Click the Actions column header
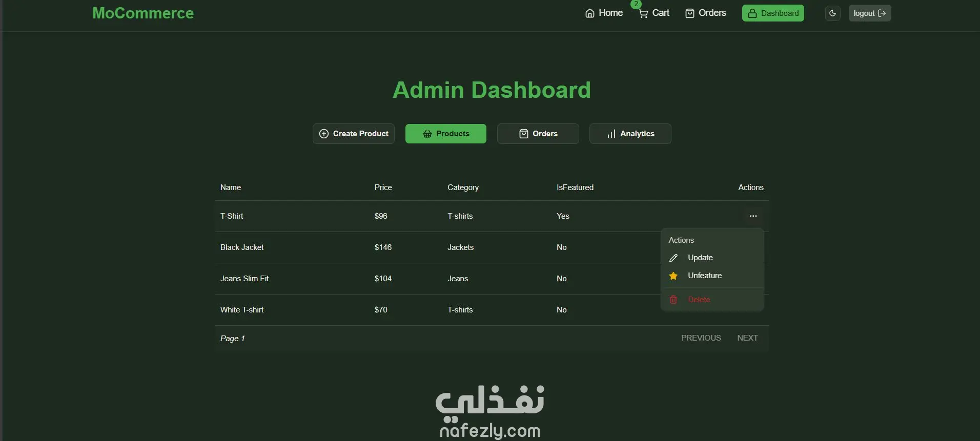 click(751, 187)
